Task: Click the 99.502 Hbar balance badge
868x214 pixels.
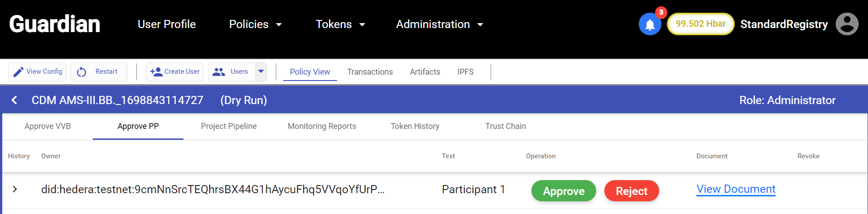Action: click(700, 24)
